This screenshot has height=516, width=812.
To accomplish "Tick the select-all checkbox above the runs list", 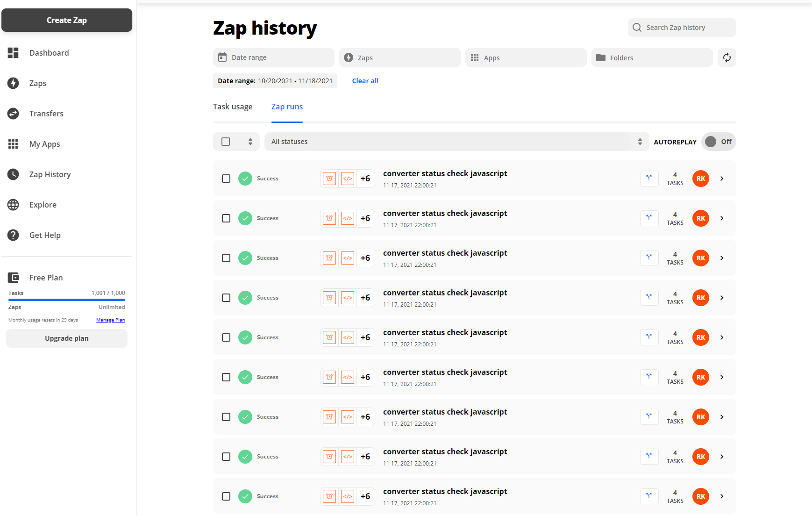I will click(226, 142).
